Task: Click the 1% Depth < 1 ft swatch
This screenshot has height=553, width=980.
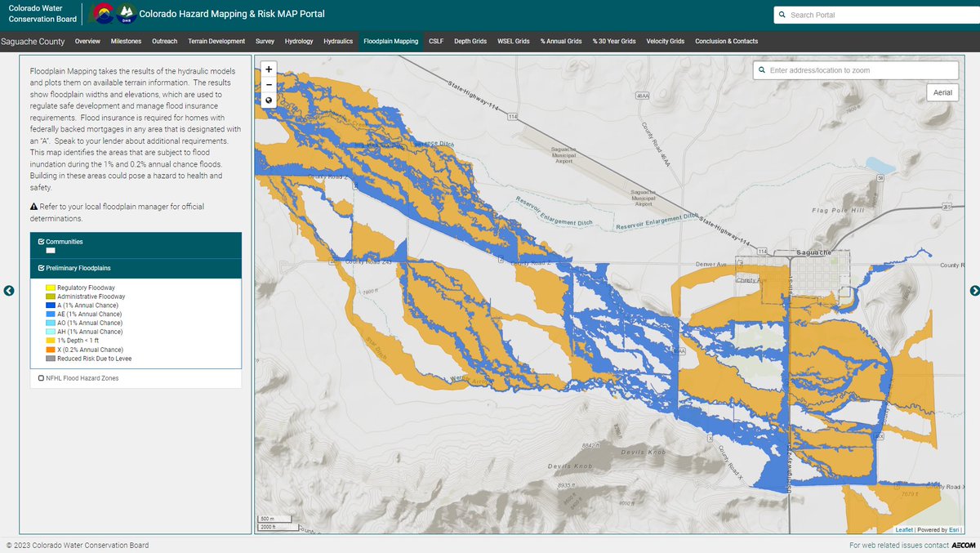Action: (50, 341)
